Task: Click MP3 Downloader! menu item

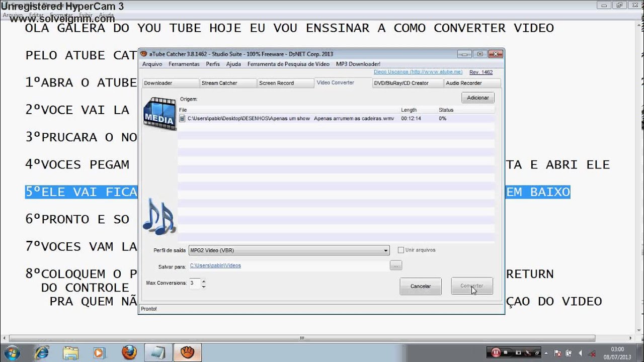Action: pos(358,64)
